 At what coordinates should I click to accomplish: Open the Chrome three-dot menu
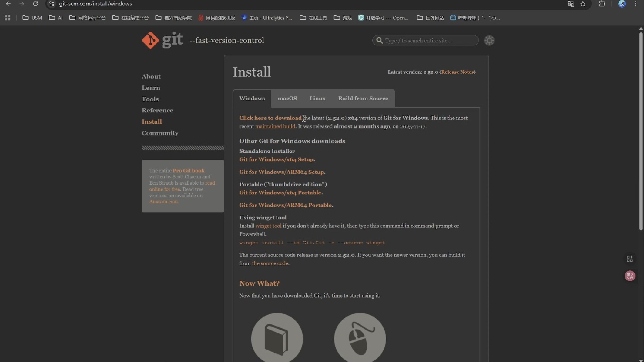pyautogui.click(x=636, y=4)
